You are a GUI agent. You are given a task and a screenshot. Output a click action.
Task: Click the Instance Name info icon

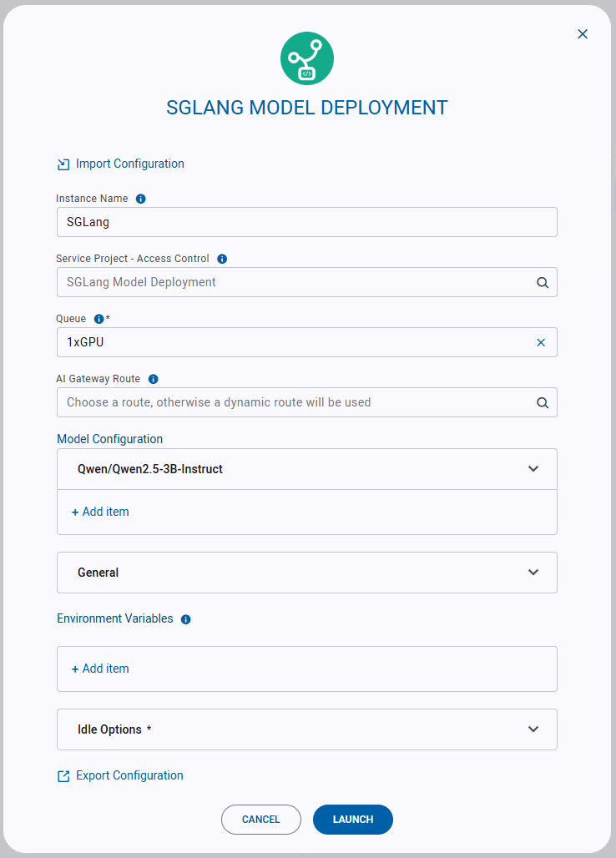[x=140, y=199]
